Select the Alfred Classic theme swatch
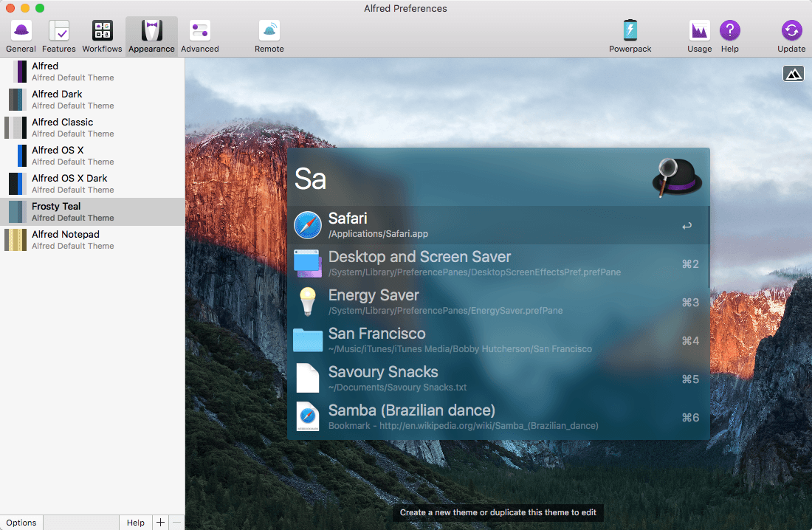Viewport: 812px width, 530px height. (16, 128)
